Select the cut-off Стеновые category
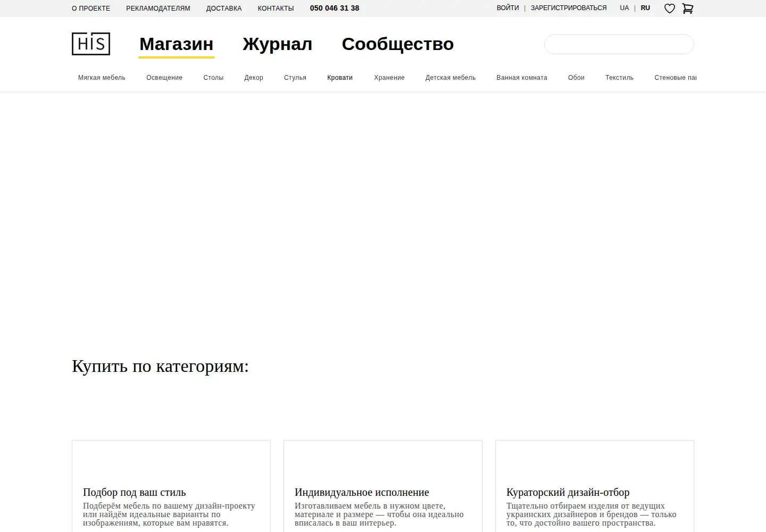 [x=675, y=78]
